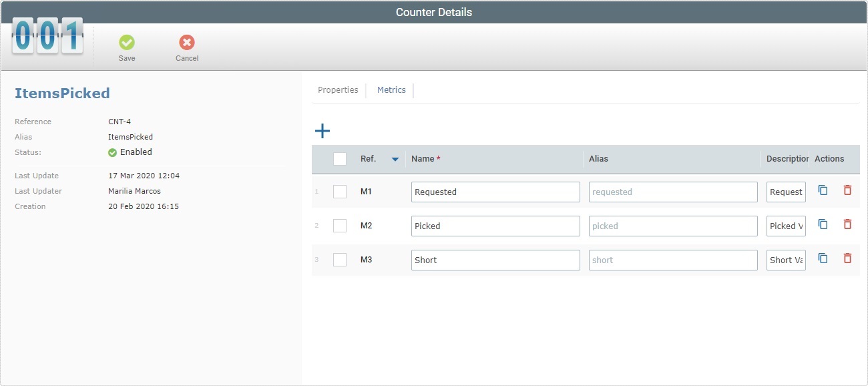The width and height of the screenshot is (868, 386).
Task: Click the Alias field with 'short' placeholder
Action: (673, 260)
